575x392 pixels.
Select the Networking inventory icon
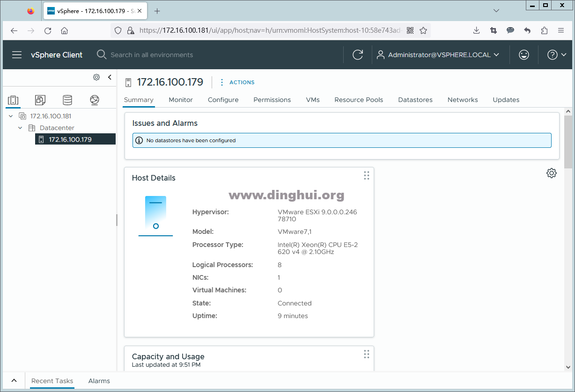tap(95, 100)
